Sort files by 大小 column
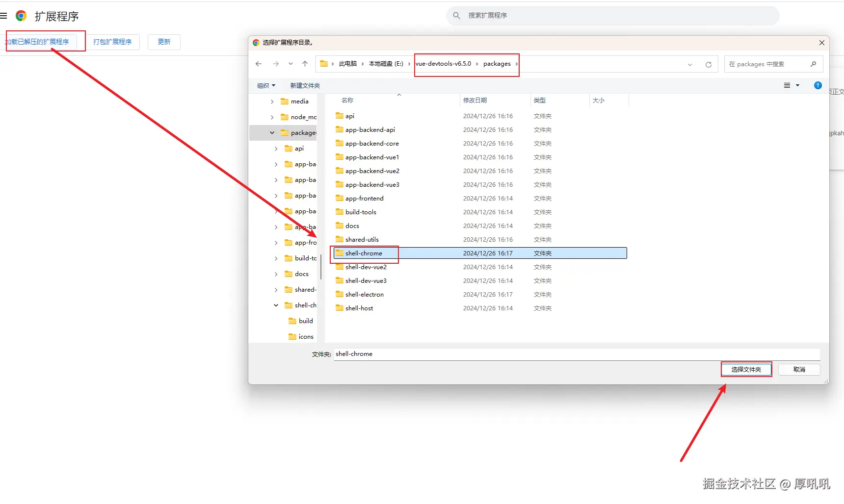The width and height of the screenshot is (844, 504). click(x=599, y=100)
